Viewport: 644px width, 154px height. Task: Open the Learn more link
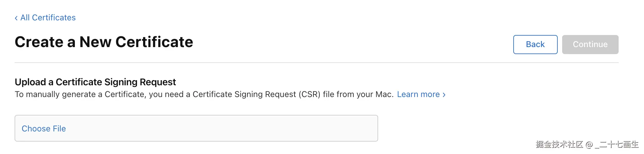tap(418, 94)
